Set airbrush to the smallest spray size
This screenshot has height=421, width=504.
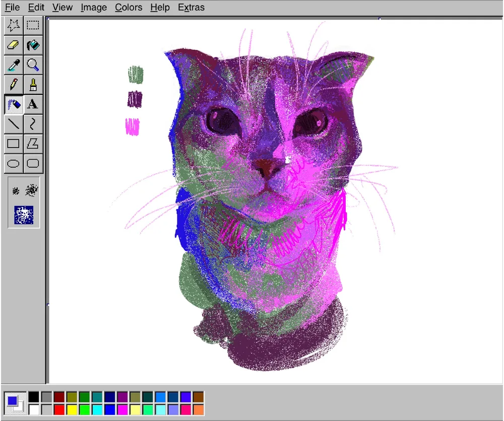pos(16,191)
